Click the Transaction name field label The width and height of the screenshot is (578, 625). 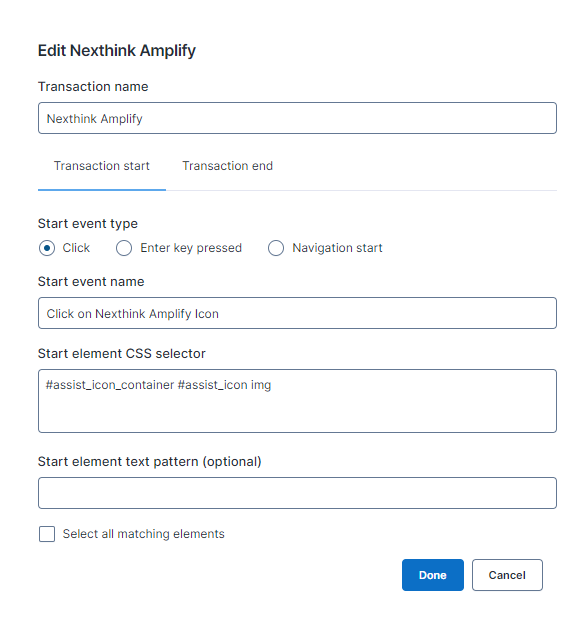[93, 86]
